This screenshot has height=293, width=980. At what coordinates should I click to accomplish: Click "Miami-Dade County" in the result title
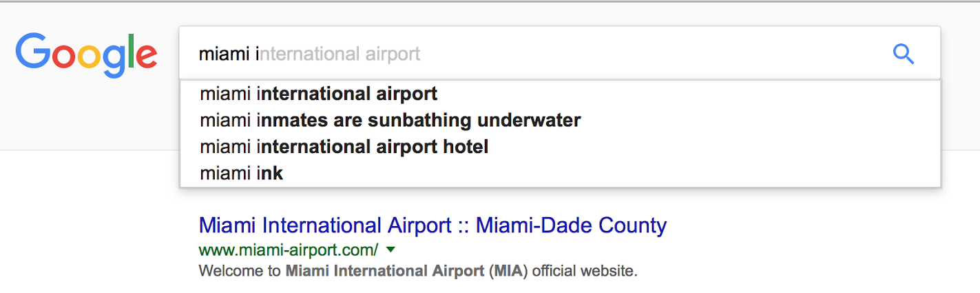click(572, 225)
